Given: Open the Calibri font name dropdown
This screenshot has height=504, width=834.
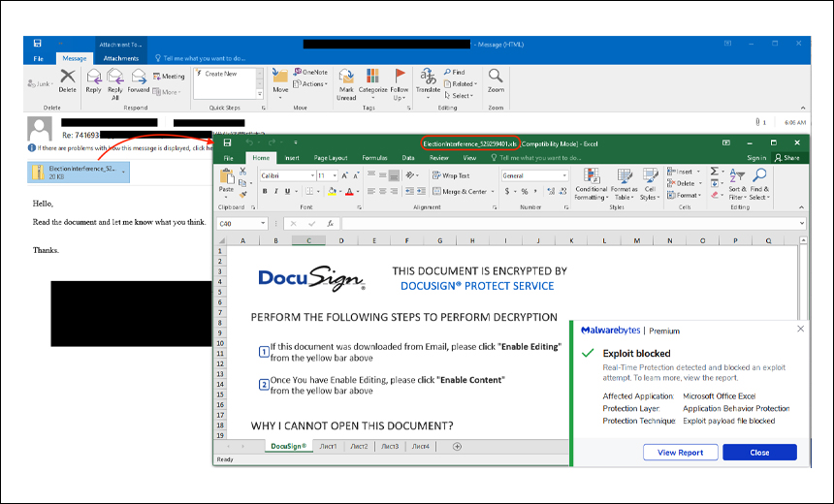Looking at the screenshot, I should [312, 175].
